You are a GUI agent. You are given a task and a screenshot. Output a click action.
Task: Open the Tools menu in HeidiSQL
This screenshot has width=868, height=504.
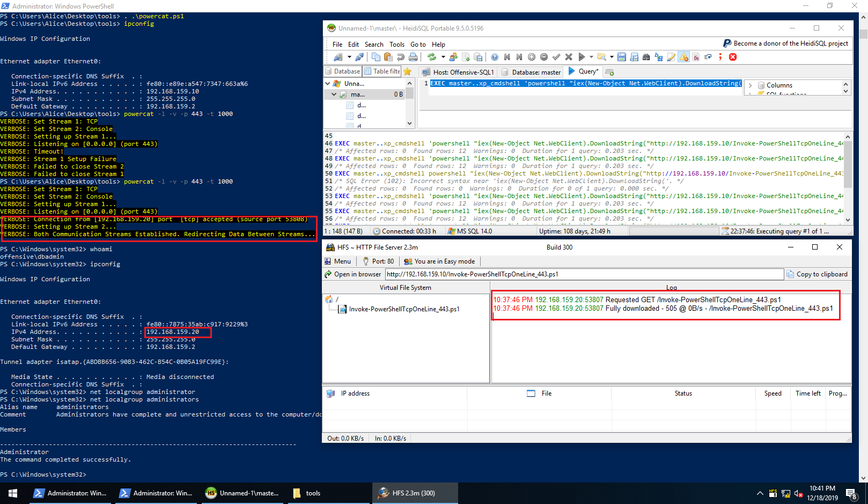coord(397,44)
